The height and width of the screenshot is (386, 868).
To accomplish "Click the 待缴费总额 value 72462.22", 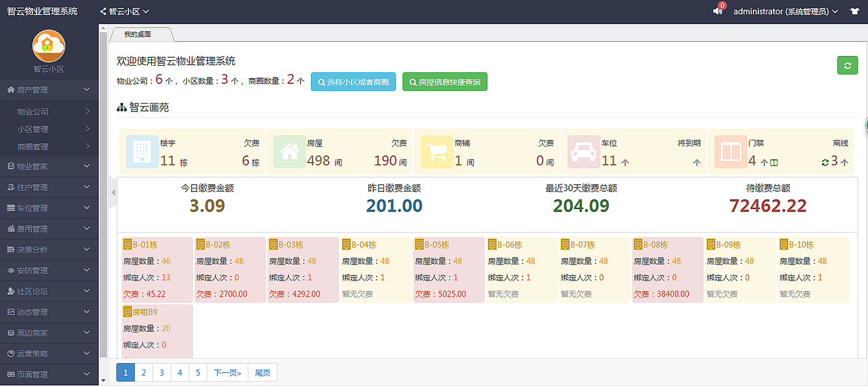I will point(768,206).
